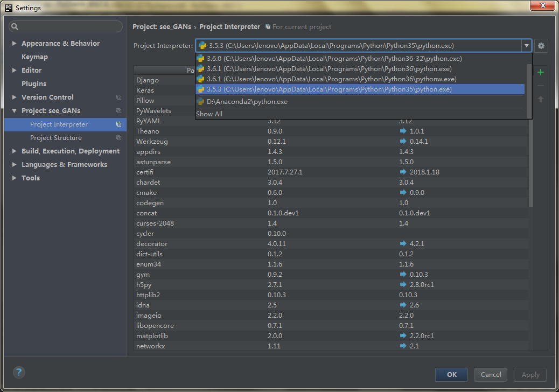Click the Project: see_GANs breadcrumb
Screen dimensions: 559x392
[x=162, y=27]
